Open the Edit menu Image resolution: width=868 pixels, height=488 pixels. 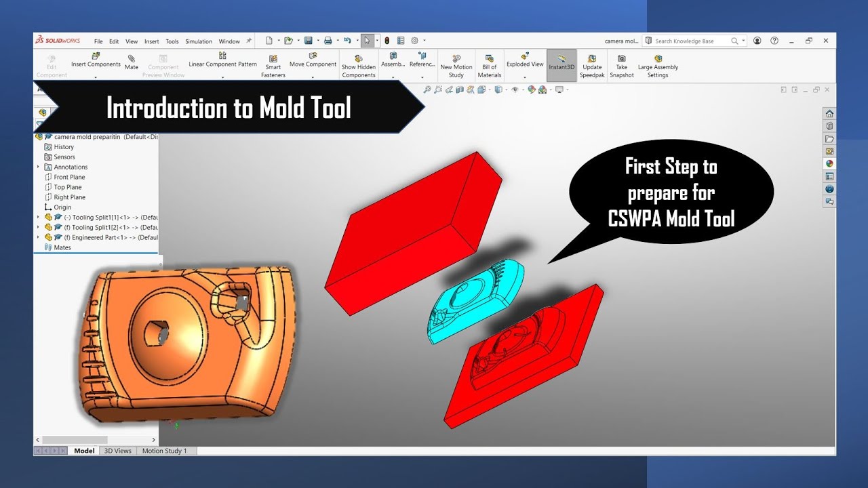[114, 41]
